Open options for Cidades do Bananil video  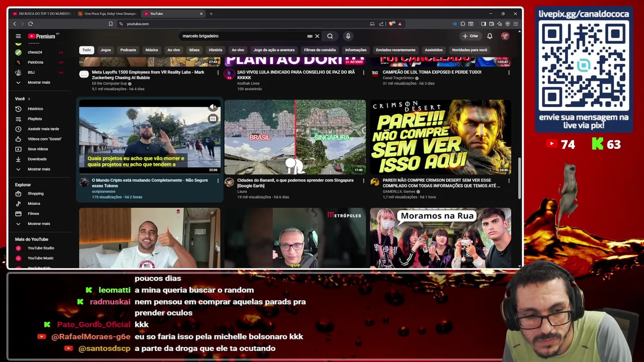click(x=363, y=180)
